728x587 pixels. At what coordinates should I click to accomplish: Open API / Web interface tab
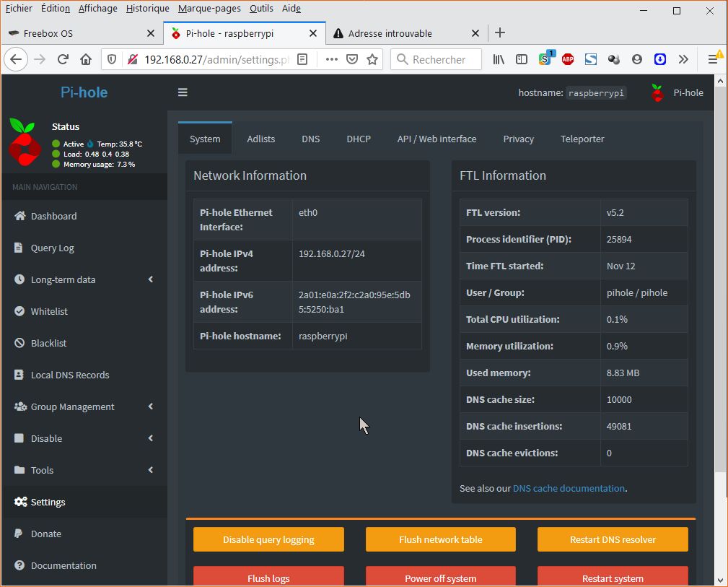coord(437,139)
